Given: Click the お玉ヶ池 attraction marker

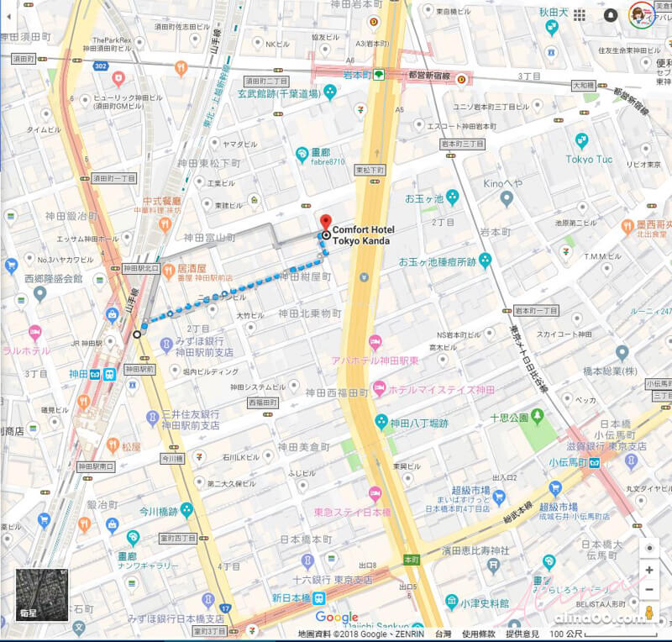Looking at the screenshot, I should click(452, 197).
